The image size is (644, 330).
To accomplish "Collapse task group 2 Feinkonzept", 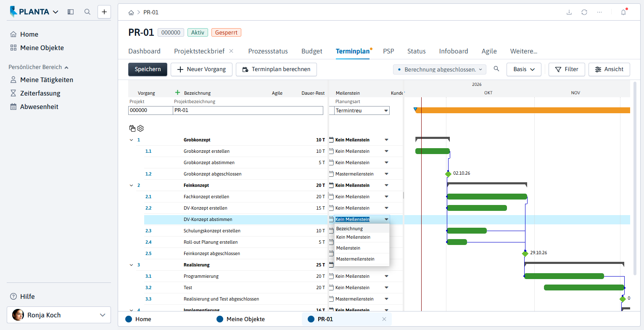I will pyautogui.click(x=131, y=185).
